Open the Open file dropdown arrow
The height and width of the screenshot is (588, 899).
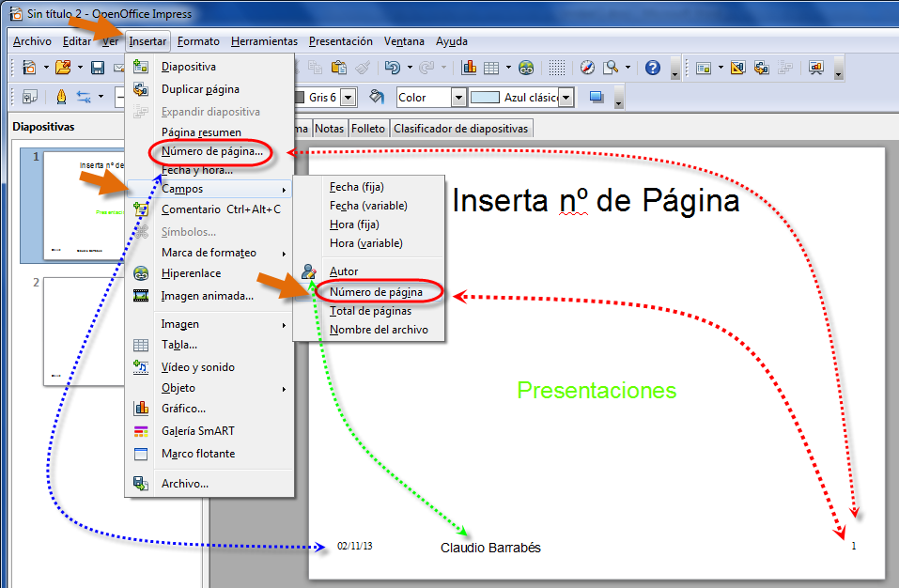(80, 68)
